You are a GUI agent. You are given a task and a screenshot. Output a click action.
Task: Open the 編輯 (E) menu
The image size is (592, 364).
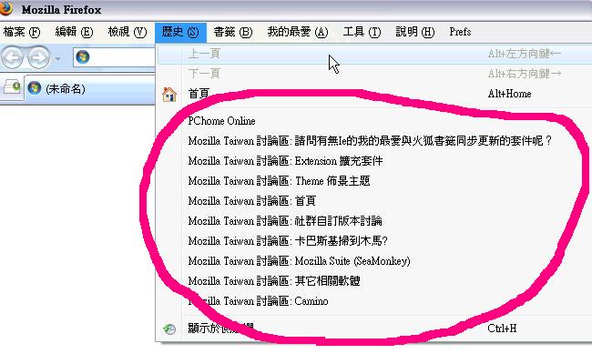pyautogui.click(x=74, y=33)
